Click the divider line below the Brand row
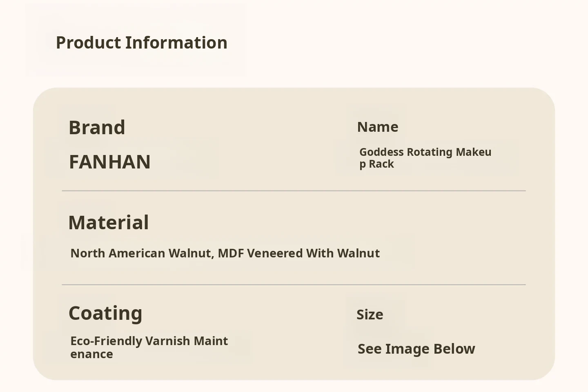Screen dimensions: 588x392 point(294,190)
